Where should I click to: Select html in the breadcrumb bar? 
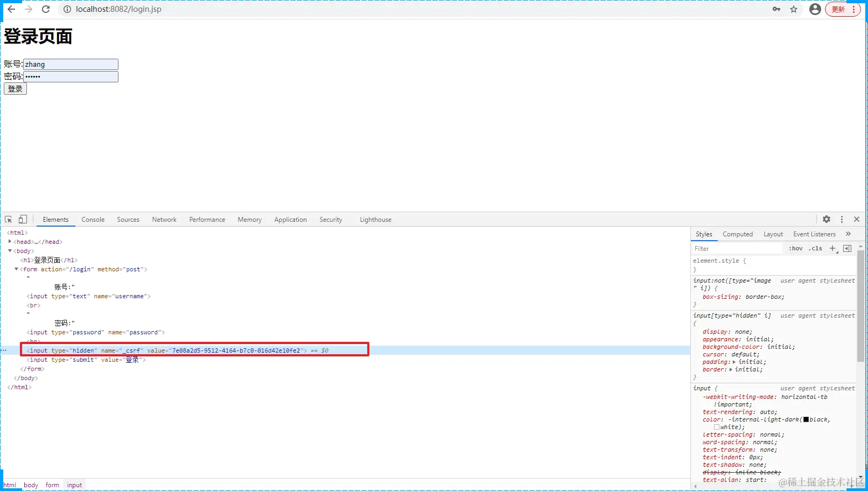(x=10, y=485)
